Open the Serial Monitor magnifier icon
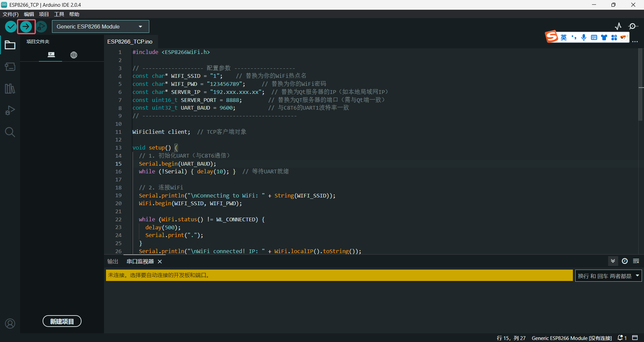This screenshot has width=644, height=342. (633, 26)
